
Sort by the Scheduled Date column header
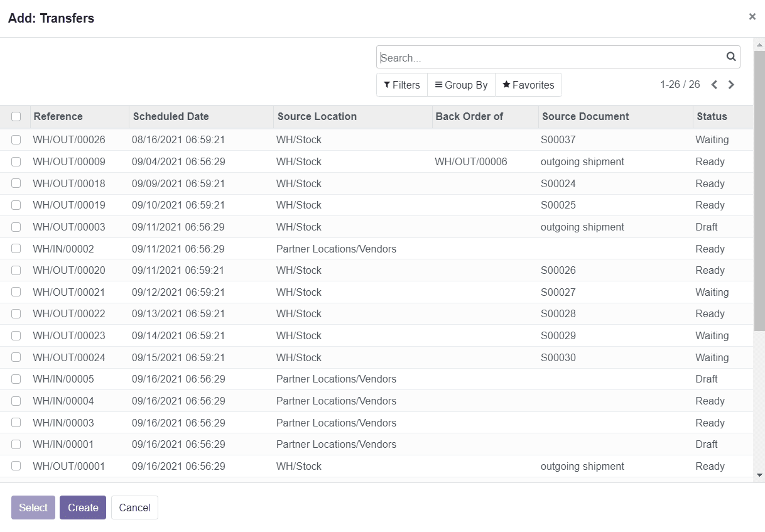pyautogui.click(x=171, y=116)
